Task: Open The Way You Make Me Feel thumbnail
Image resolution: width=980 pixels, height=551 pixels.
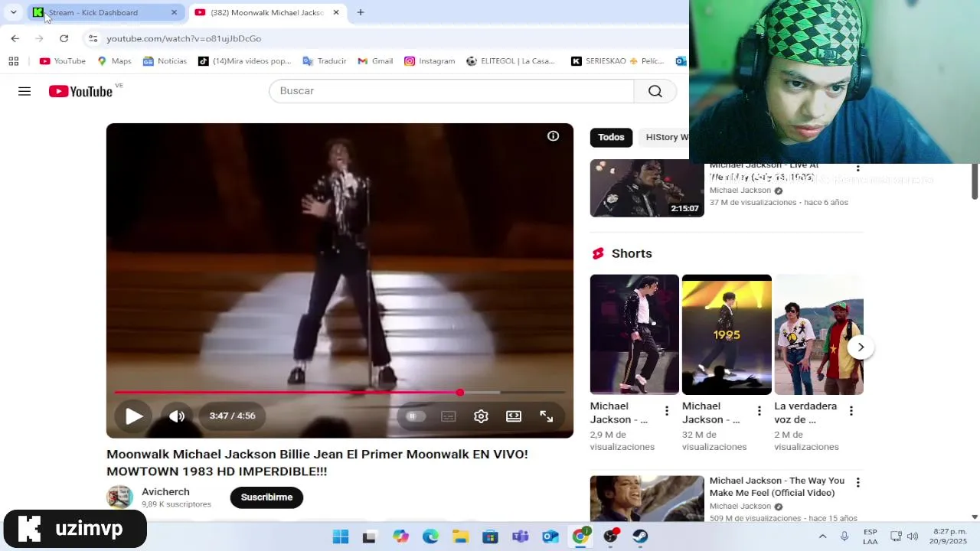Action: tap(647, 499)
